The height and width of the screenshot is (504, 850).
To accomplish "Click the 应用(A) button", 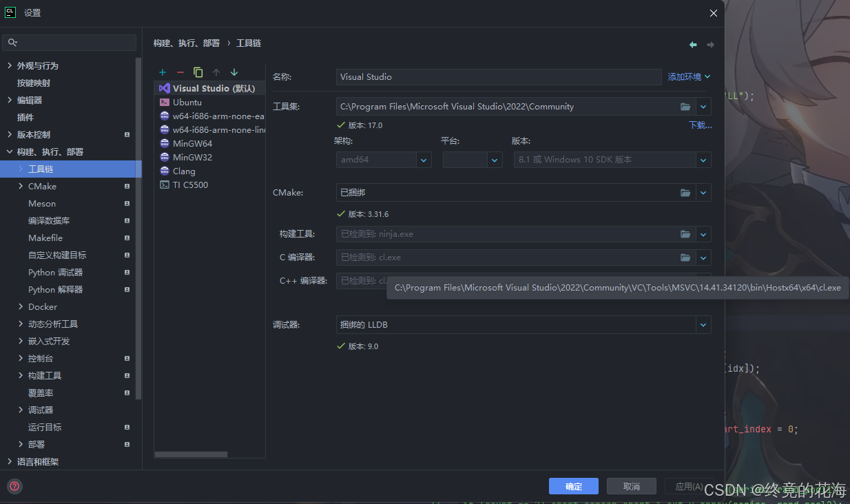I will pos(689,486).
